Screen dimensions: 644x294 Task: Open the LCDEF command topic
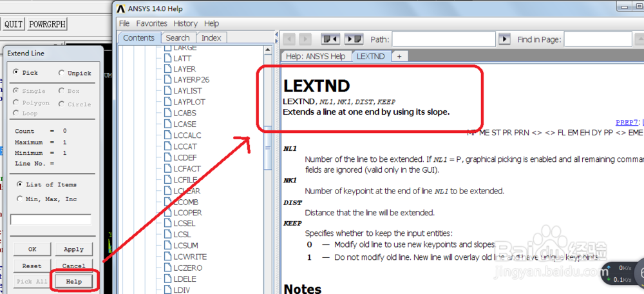(x=185, y=157)
